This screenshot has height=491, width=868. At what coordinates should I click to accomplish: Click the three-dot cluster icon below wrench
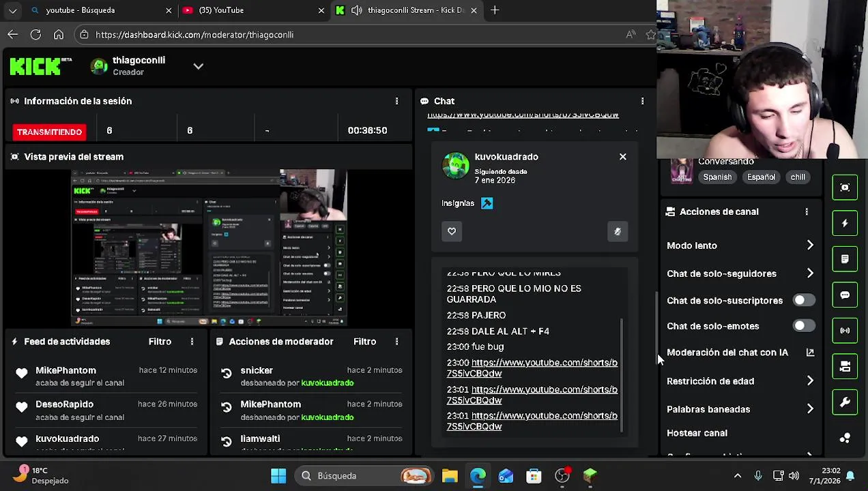click(845, 438)
